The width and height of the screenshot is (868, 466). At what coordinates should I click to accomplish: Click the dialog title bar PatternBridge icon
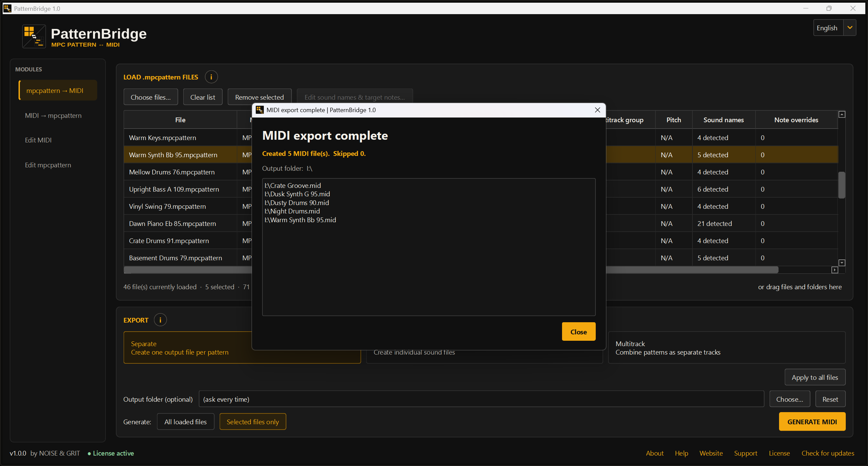click(259, 110)
